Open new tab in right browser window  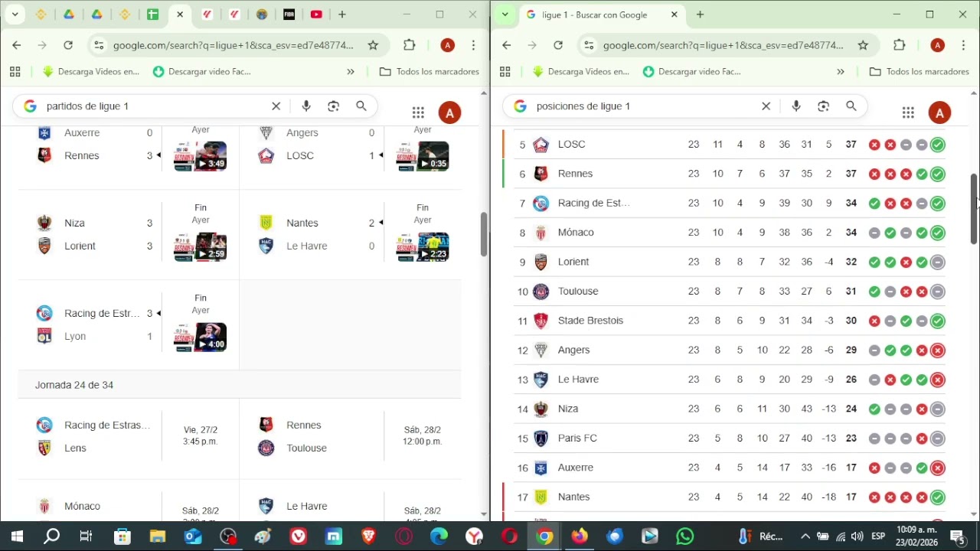700,15
